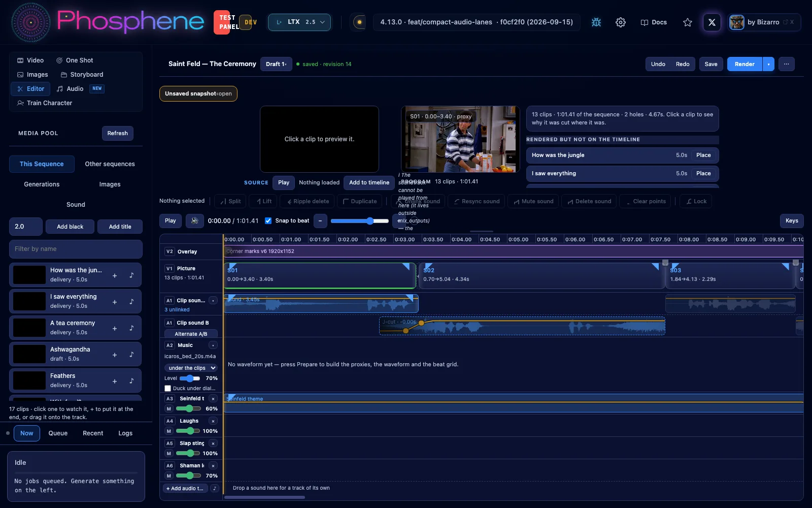The image size is (812, 508).
Task: Click the sound note icon on Ashwagandha clip
Action: [x=131, y=354]
